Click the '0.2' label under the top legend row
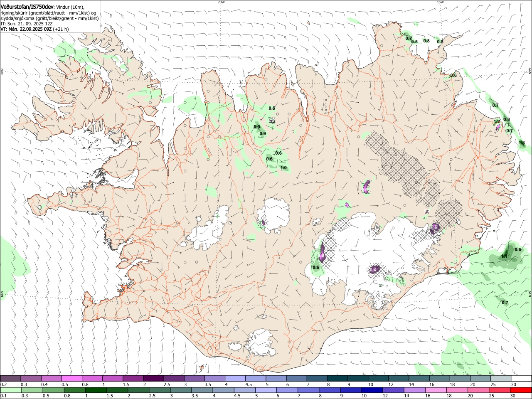The height and width of the screenshot is (399, 532). point(3,384)
